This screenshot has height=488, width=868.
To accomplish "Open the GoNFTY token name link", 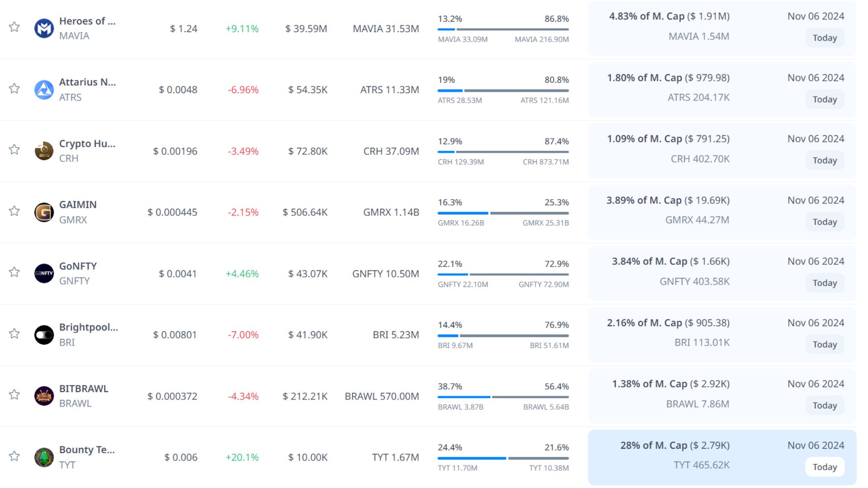I will [78, 266].
